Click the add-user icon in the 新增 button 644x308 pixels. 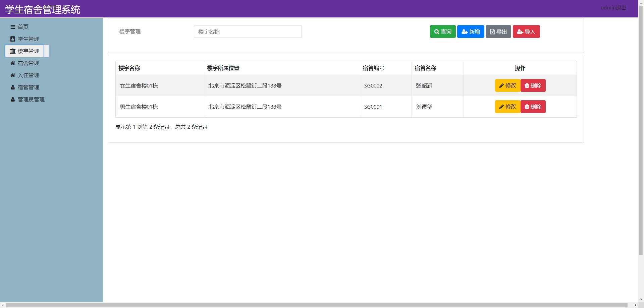[x=465, y=32]
